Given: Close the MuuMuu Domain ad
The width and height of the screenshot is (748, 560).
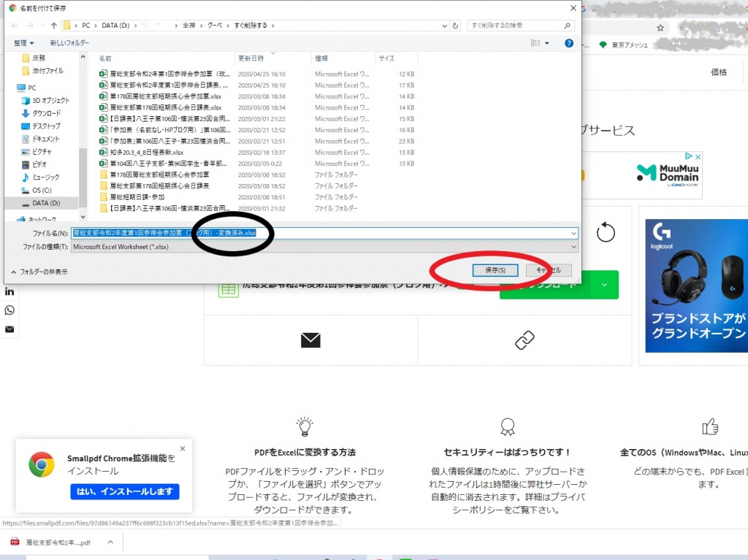Looking at the screenshot, I should coord(698,156).
